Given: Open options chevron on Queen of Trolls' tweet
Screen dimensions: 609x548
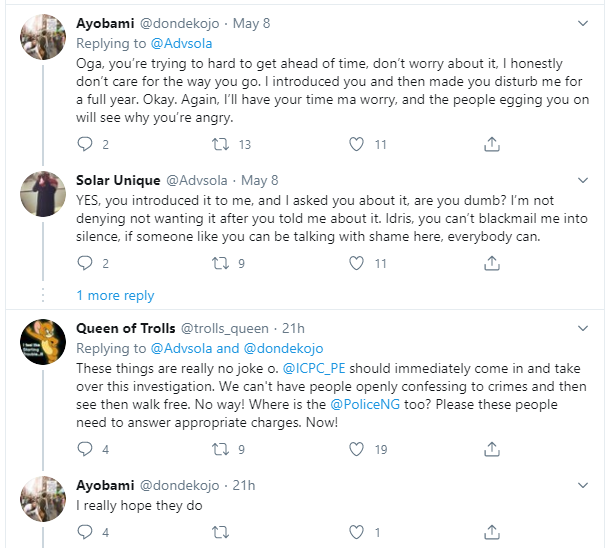Looking at the screenshot, I should (x=584, y=328).
